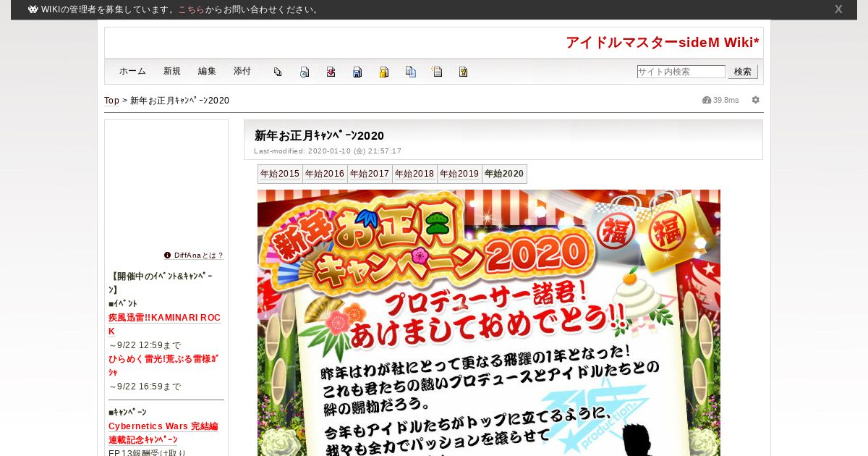The height and width of the screenshot is (456, 868).
Task: Click the Last-modified 2020-01-10 timestamp text
Action: [328, 151]
